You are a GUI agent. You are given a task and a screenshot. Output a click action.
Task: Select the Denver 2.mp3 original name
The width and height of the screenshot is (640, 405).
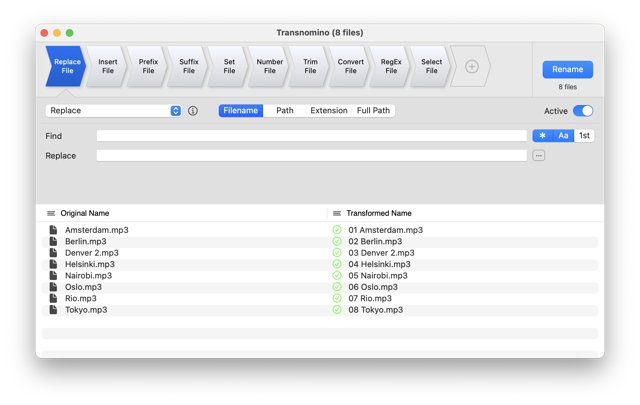[92, 253]
